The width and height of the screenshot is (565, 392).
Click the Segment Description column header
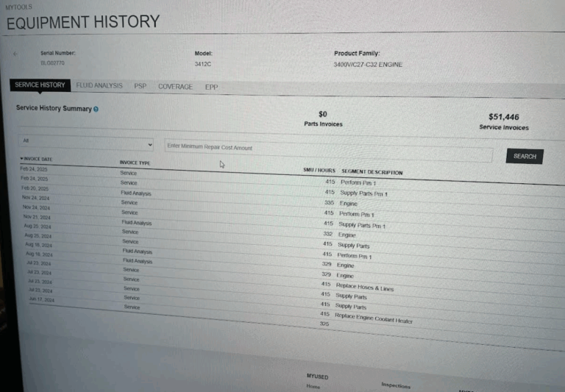point(372,172)
